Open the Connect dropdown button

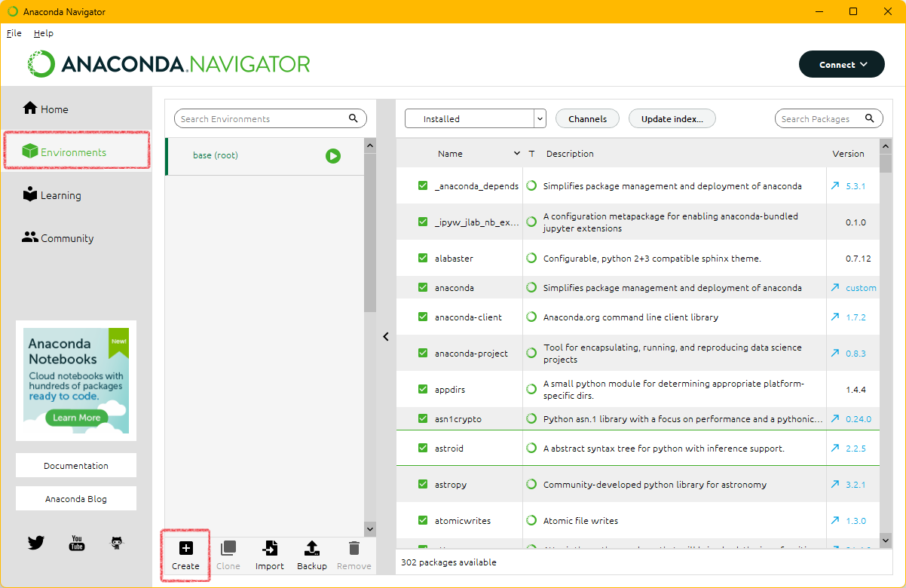842,64
